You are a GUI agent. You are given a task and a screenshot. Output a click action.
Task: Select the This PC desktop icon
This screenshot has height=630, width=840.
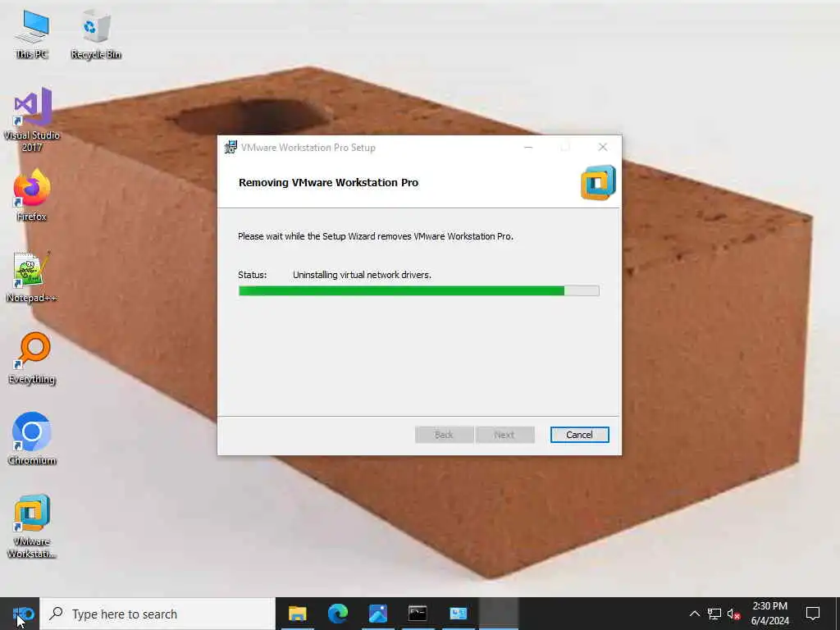32,35
